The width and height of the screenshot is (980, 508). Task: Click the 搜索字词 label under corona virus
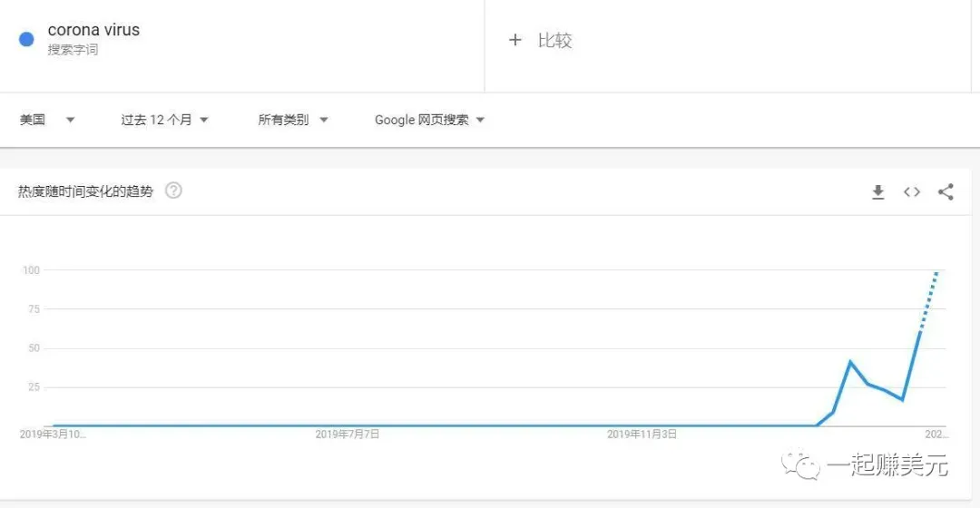point(73,49)
